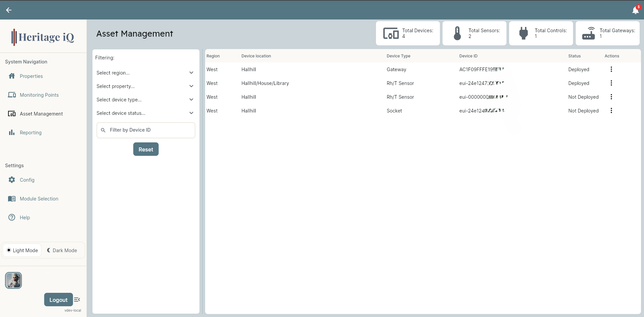The height and width of the screenshot is (317, 644).
Task: Open Help page
Action: pyautogui.click(x=25, y=218)
